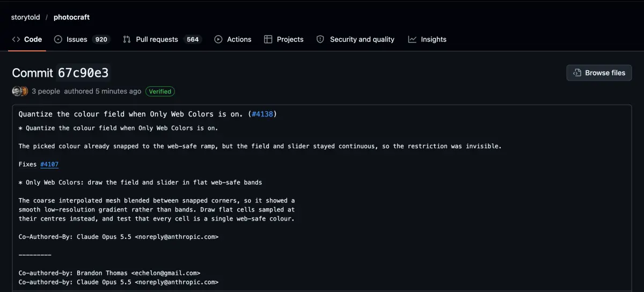Click the Browse files button
Screen dimensions: 644x292
pos(599,73)
